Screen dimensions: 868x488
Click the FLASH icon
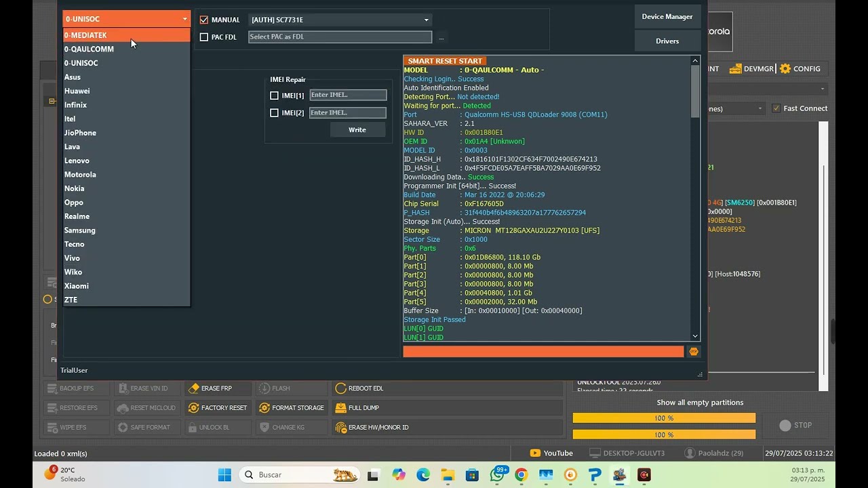pyautogui.click(x=264, y=388)
